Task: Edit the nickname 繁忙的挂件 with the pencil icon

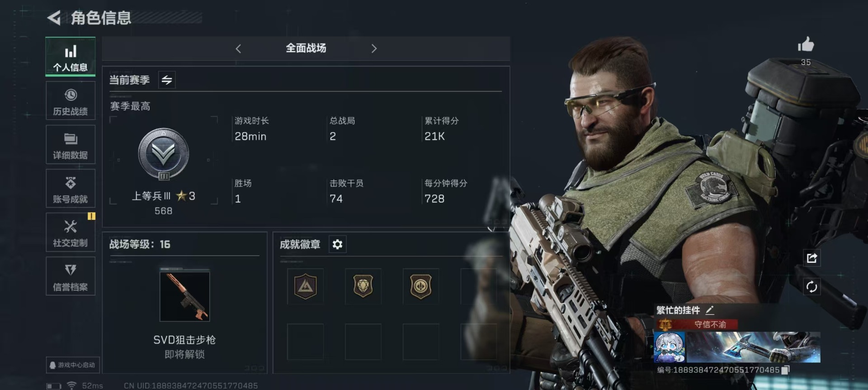Action: 710,310
